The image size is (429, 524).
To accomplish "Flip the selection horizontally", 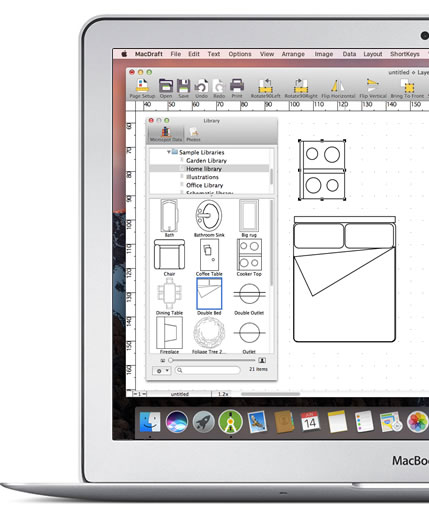I will 338,89.
